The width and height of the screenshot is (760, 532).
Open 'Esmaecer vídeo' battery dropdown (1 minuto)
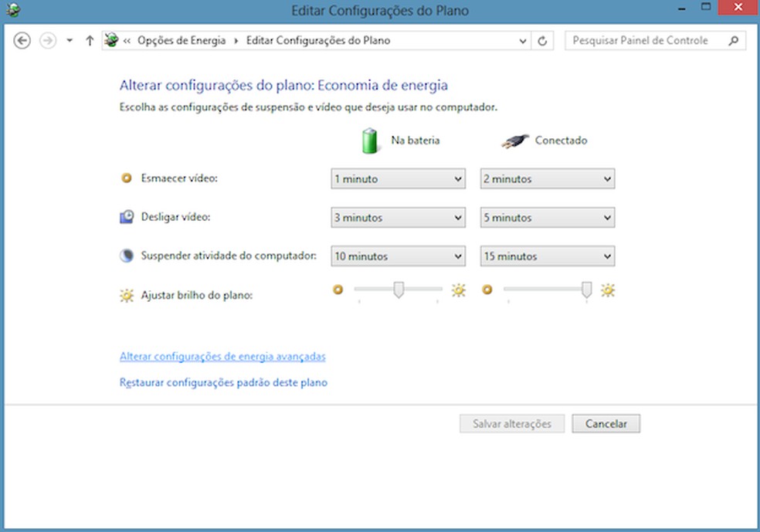click(x=398, y=179)
